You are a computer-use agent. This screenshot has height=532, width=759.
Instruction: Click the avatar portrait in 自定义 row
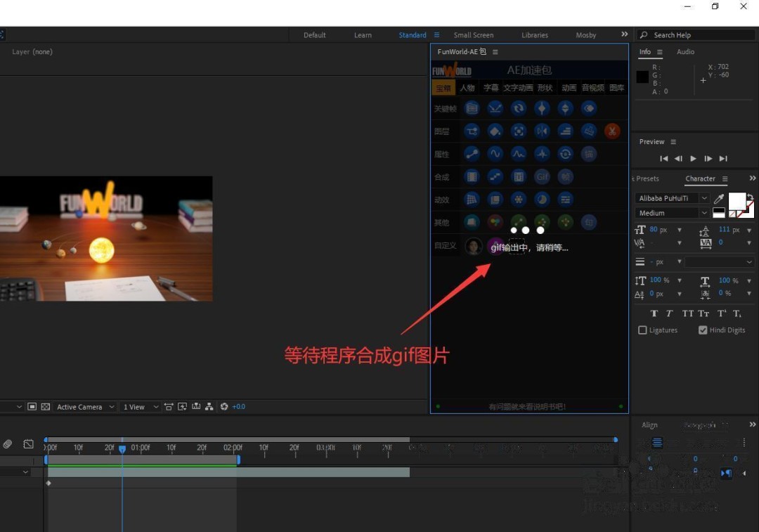click(x=474, y=246)
